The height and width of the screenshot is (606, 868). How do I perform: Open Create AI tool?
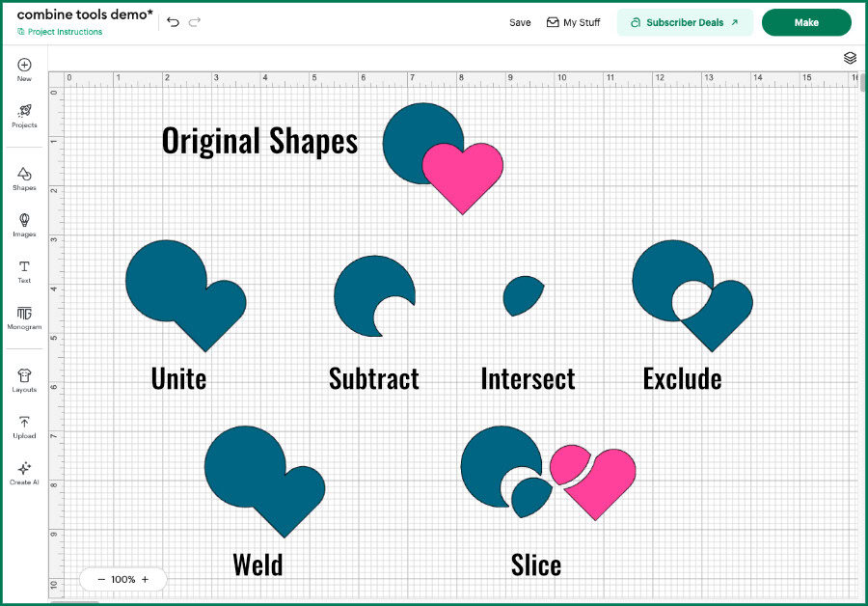(x=24, y=474)
